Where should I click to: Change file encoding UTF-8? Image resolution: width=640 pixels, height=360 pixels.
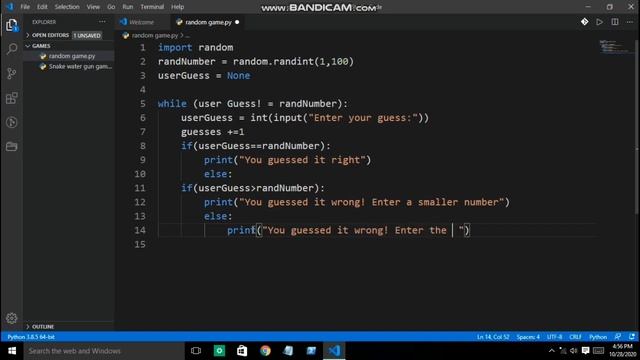(554, 337)
